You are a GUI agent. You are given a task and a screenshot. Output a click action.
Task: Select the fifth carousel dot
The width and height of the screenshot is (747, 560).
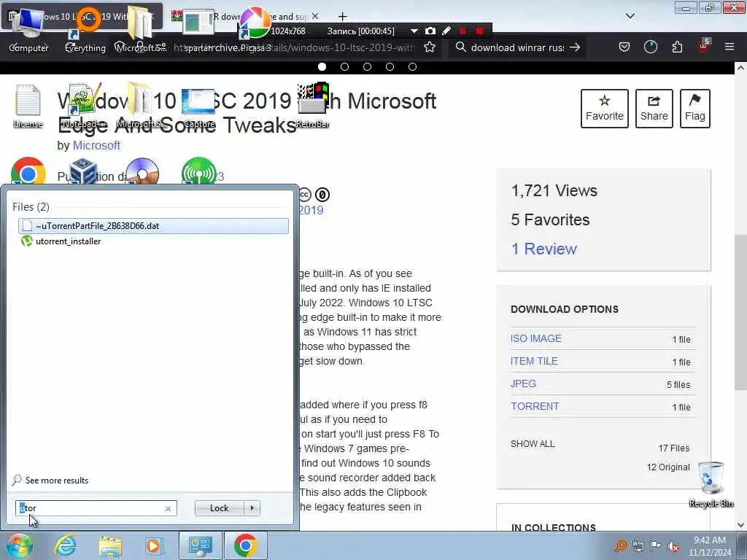tap(413, 66)
